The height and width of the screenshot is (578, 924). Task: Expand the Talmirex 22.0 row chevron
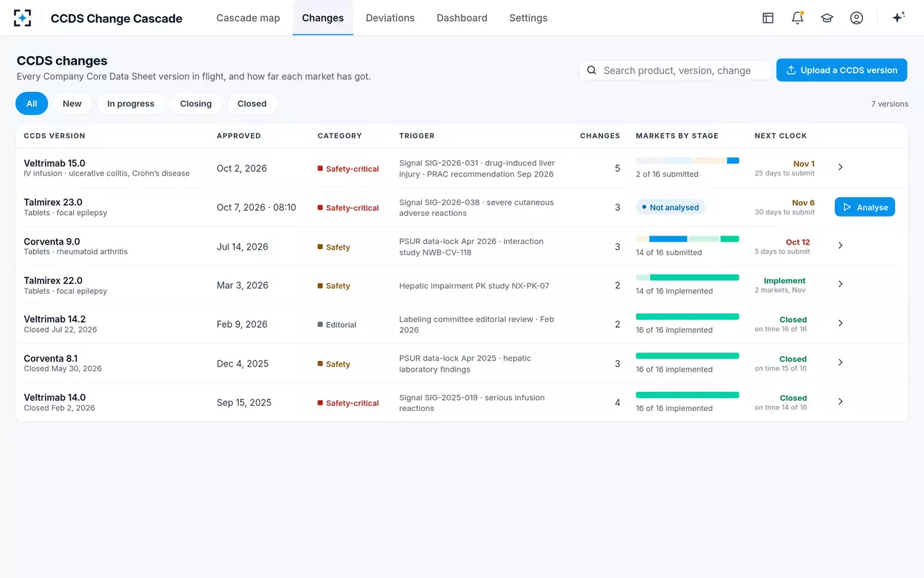(x=841, y=284)
